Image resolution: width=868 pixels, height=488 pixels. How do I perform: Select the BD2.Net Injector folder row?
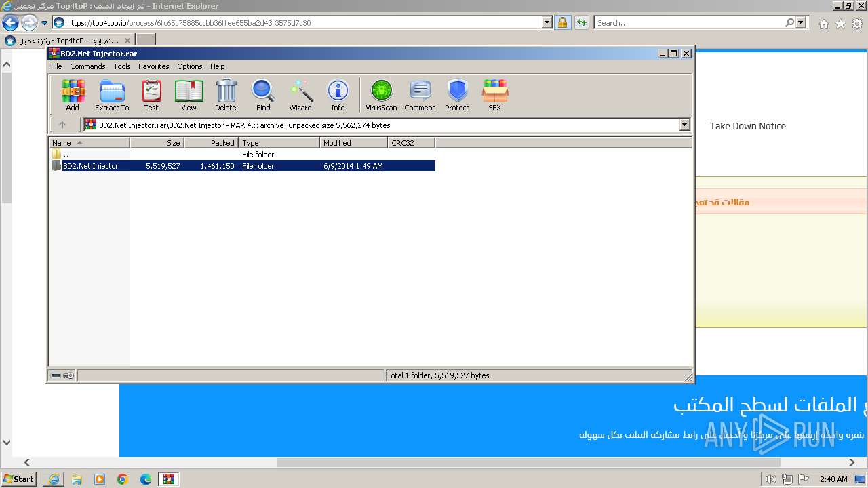[x=243, y=166]
